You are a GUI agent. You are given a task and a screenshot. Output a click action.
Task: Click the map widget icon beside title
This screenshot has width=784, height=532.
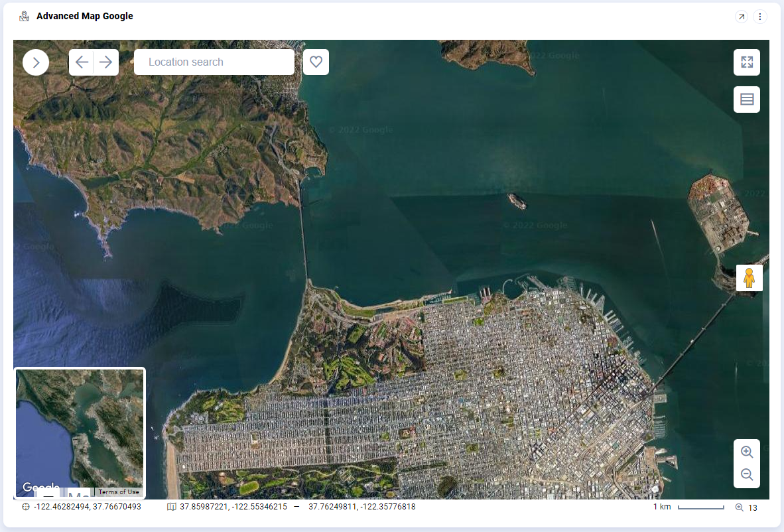pos(24,16)
